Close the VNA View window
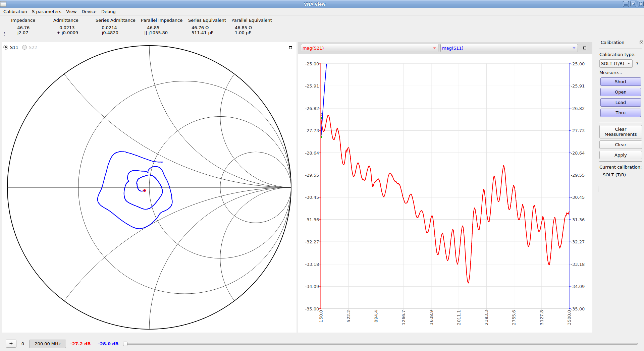644x351 pixels. click(640, 4)
